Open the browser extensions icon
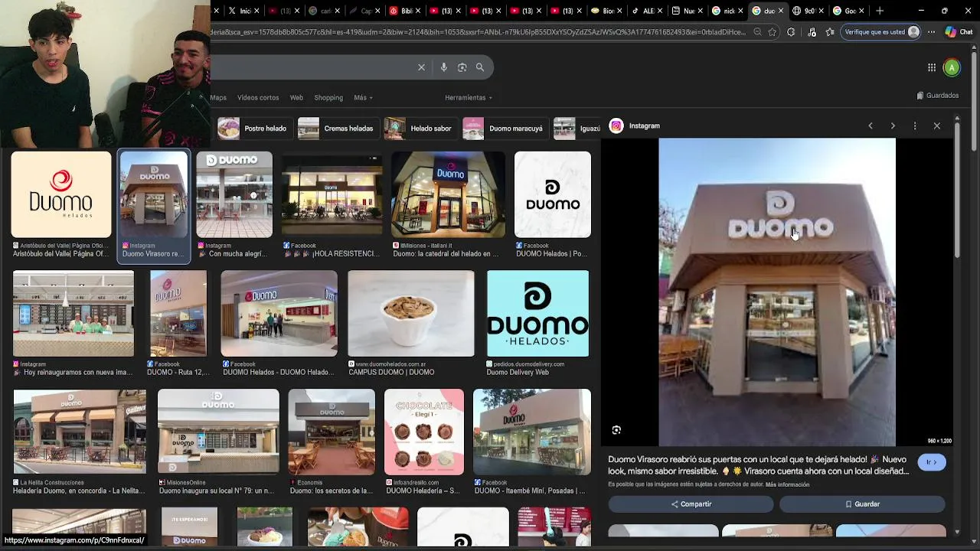Viewport: 980px width, 551px height. click(x=791, y=32)
